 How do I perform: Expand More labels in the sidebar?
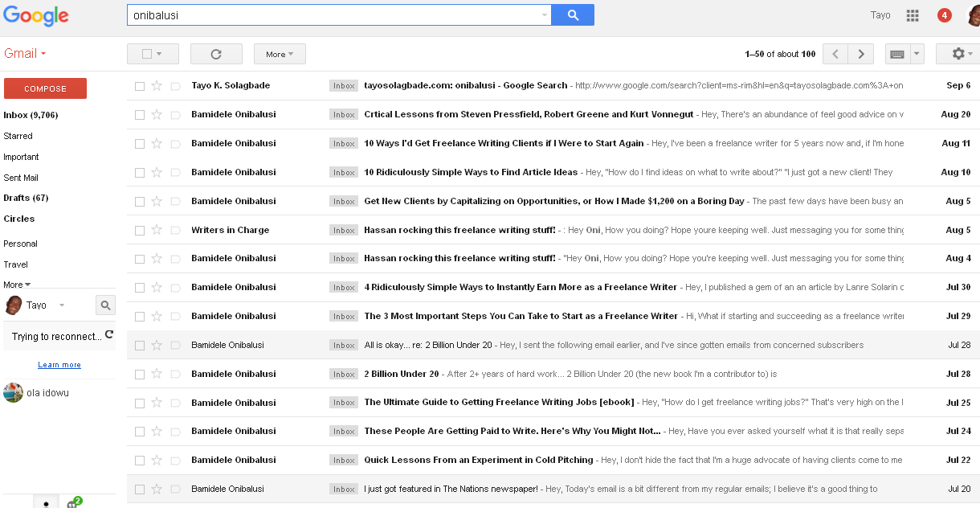tap(17, 285)
